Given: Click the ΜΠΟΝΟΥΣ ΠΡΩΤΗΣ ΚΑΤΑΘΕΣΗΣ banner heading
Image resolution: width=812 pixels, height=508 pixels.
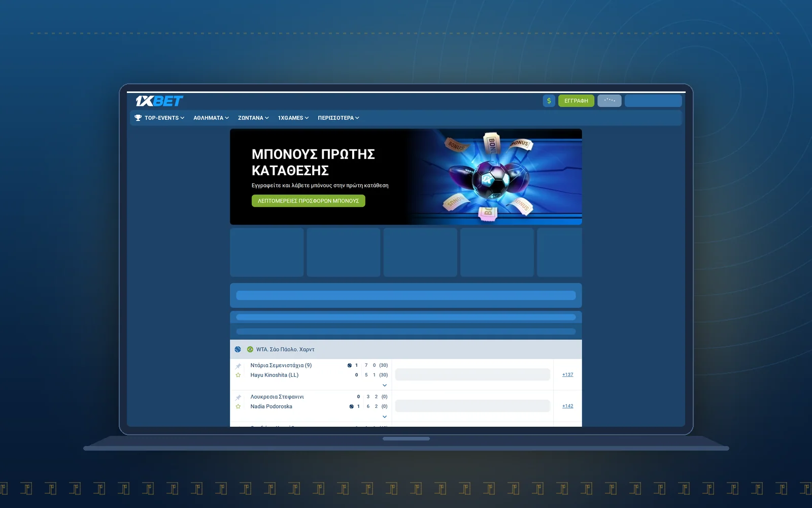Looking at the screenshot, I should [x=313, y=163].
